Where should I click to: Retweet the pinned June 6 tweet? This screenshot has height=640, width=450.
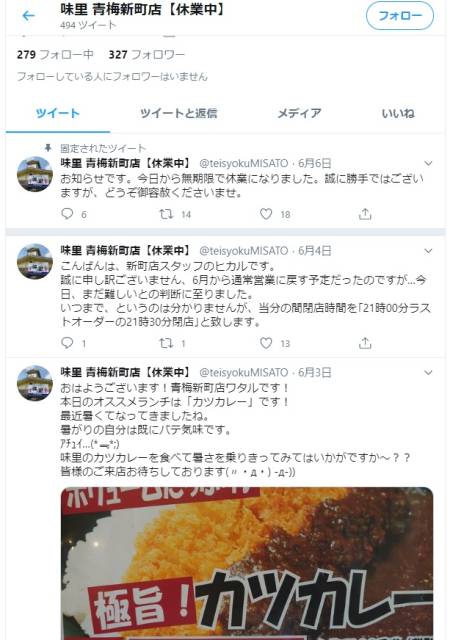[166, 214]
